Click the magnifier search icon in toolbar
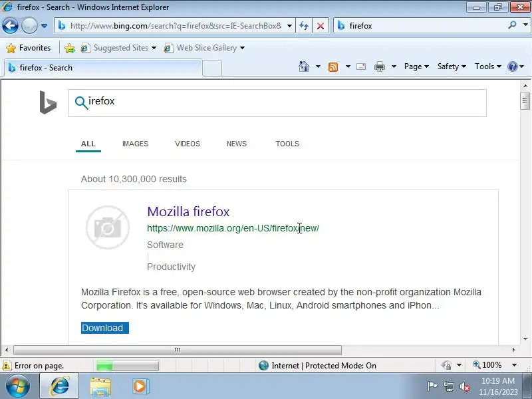Image resolution: width=532 pixels, height=399 pixels. 512,25
